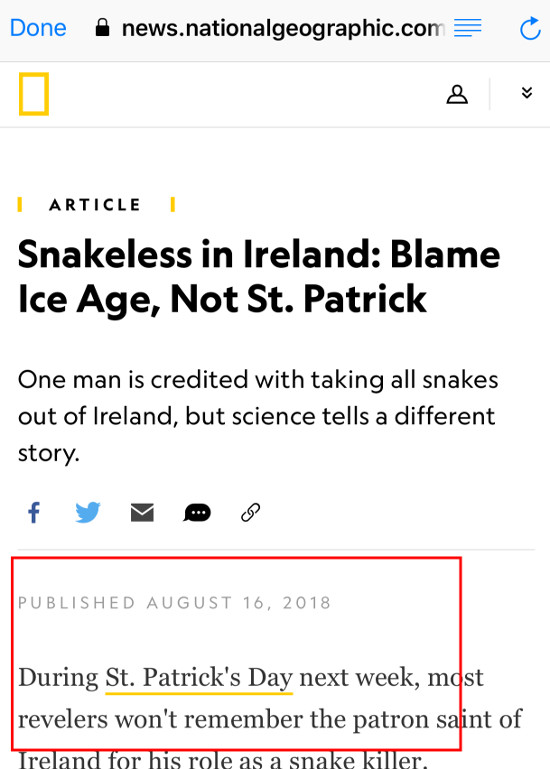Follow the St. Patrick's Day link

point(199,678)
